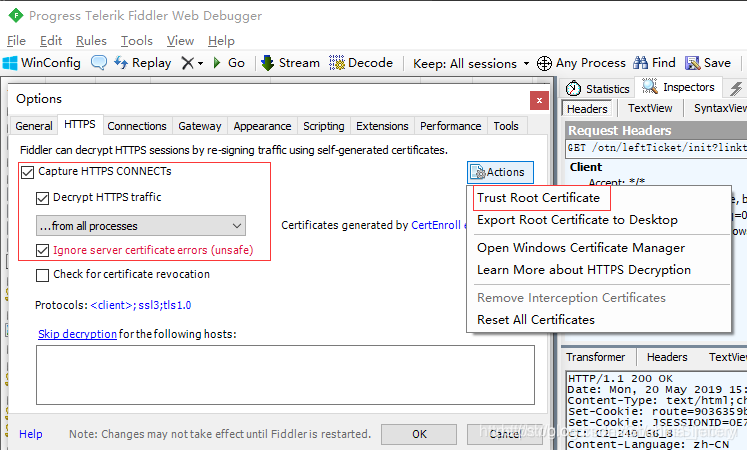
Task: Click the lightning bolt tab icon
Action: click(736, 88)
